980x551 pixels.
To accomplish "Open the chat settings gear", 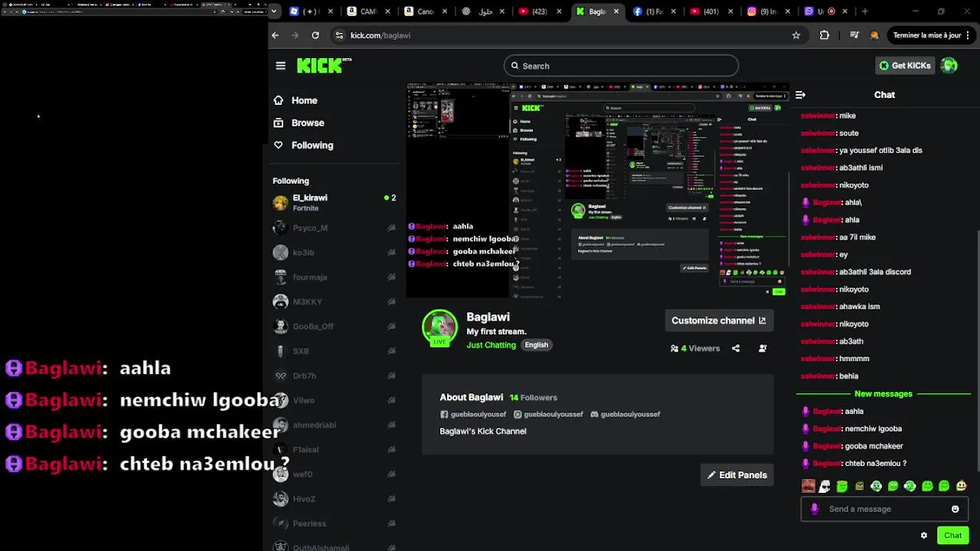I will [x=924, y=536].
